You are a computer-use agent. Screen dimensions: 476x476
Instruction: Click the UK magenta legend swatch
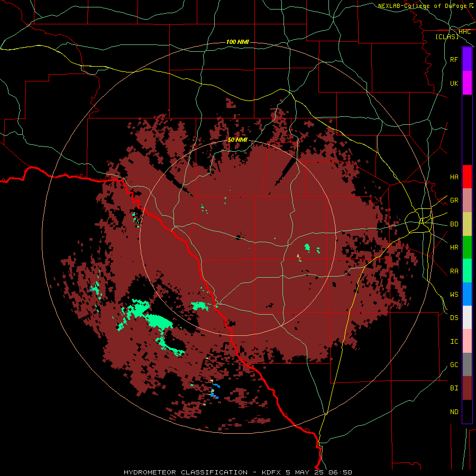467,83
